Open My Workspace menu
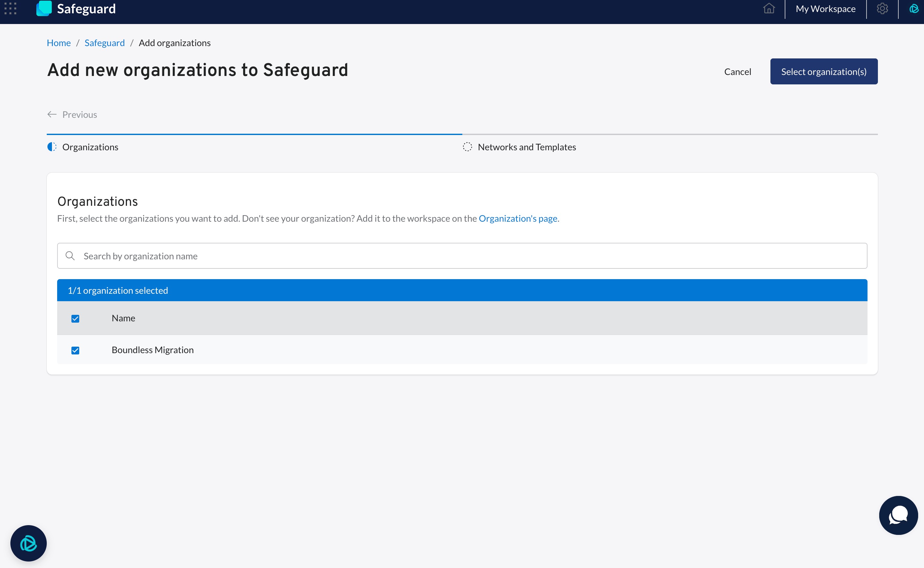Screen dimensions: 924x568 [825, 9]
